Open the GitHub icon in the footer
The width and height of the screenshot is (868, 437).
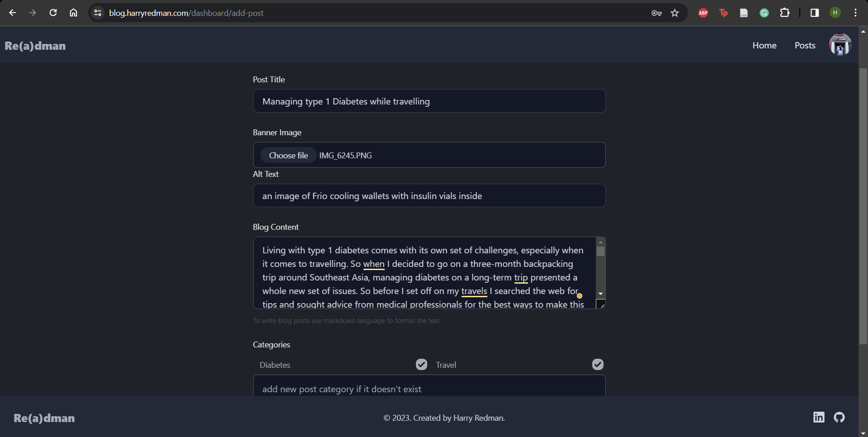[x=839, y=417]
